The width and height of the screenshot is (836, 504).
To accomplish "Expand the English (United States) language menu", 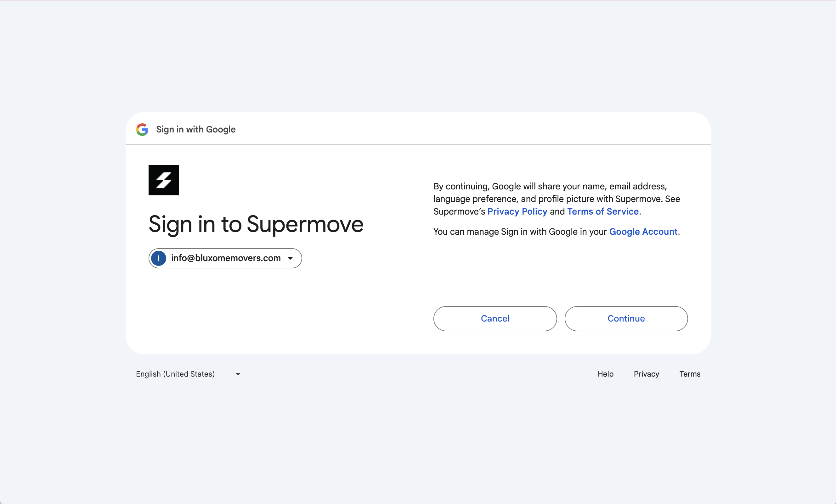I will click(188, 374).
